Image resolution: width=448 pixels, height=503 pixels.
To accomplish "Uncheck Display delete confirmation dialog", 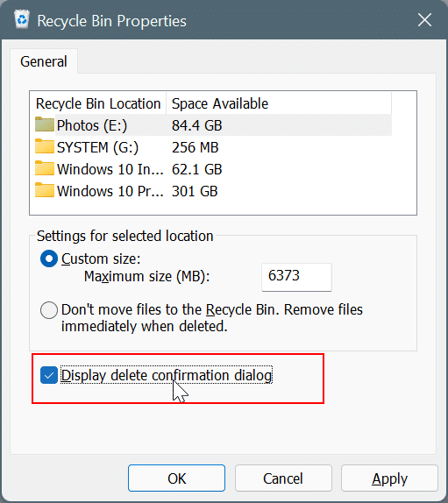I will tap(49, 375).
